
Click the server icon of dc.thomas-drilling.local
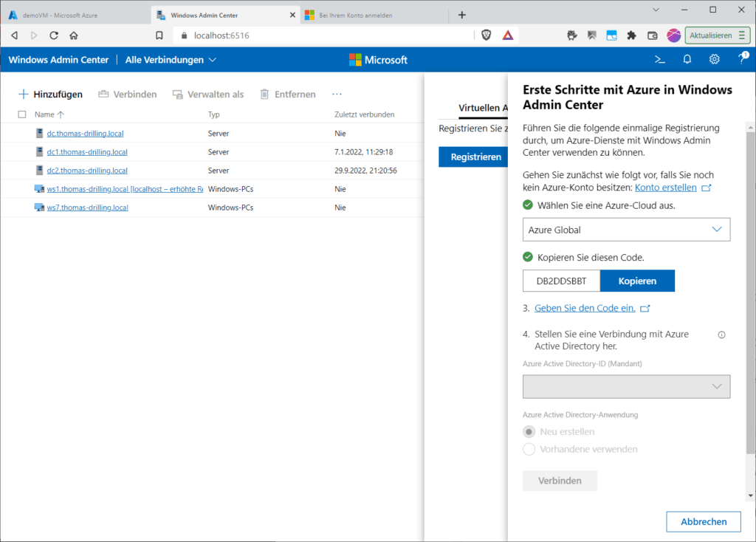(40, 133)
